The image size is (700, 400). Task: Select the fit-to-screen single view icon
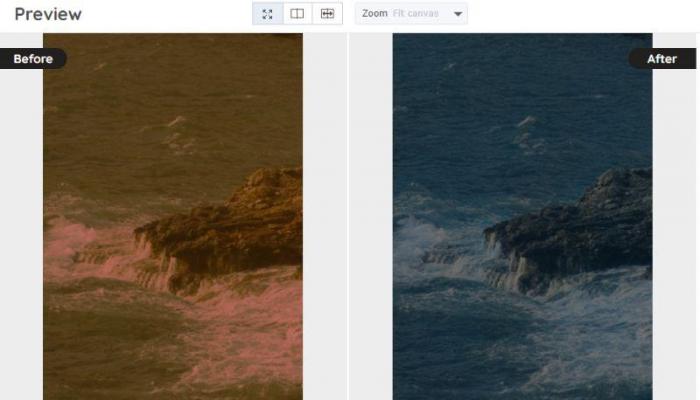coord(267,14)
